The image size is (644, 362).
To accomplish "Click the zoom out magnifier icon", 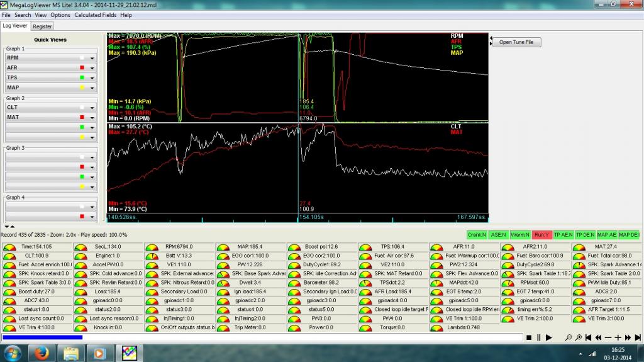I will (569, 338).
